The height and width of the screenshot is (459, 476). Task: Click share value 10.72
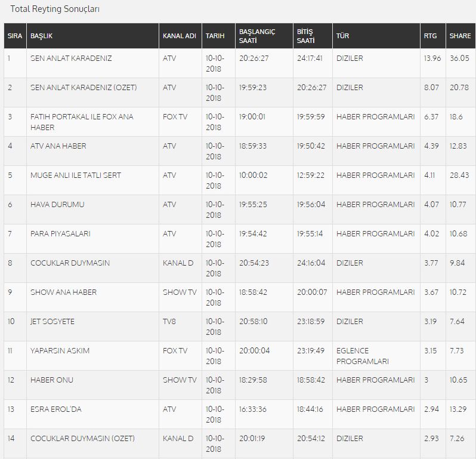[458, 292]
